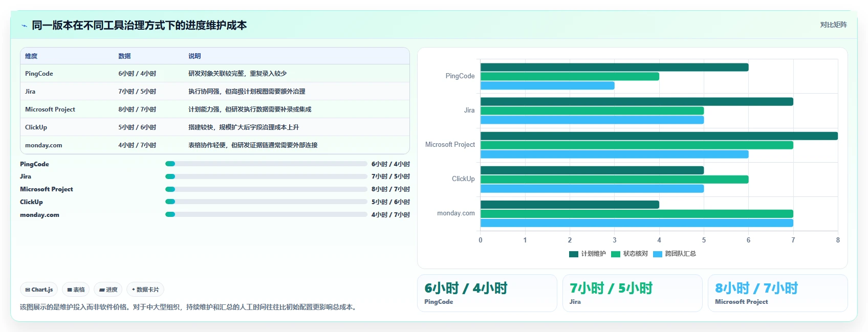868x332 pixels.
Task: Click the description 执行协同强，但高级计划视图需要额外治理
Action: [247, 92]
